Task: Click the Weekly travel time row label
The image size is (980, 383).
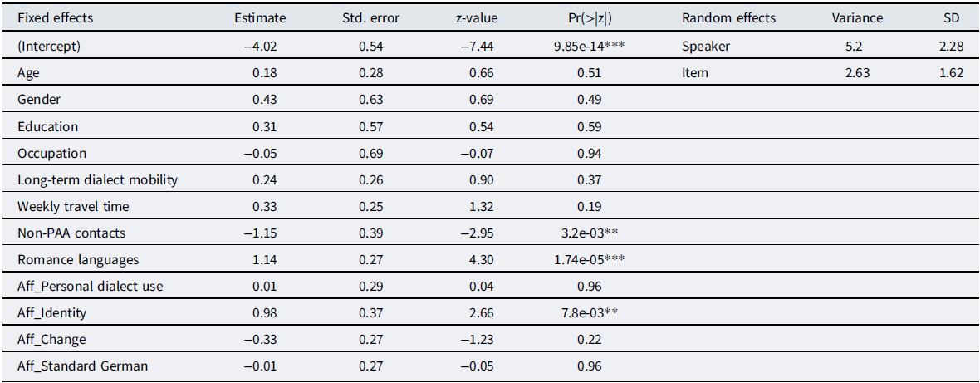Action: coord(73,206)
